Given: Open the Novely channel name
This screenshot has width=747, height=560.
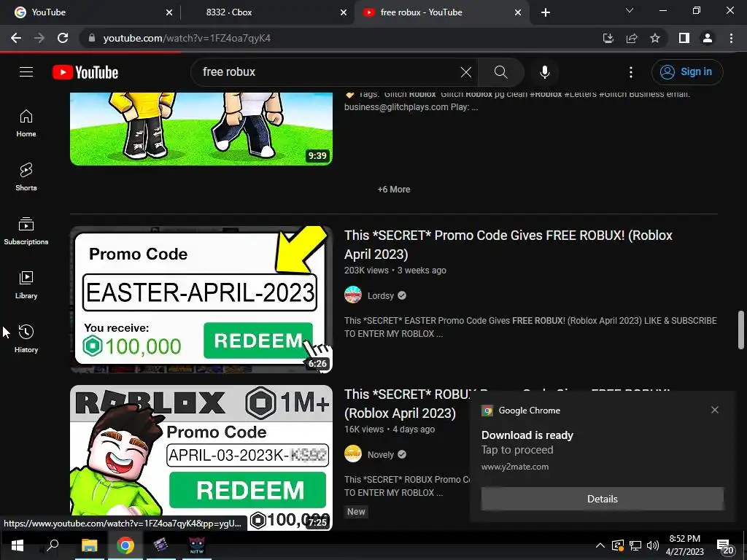Looking at the screenshot, I should (x=381, y=455).
